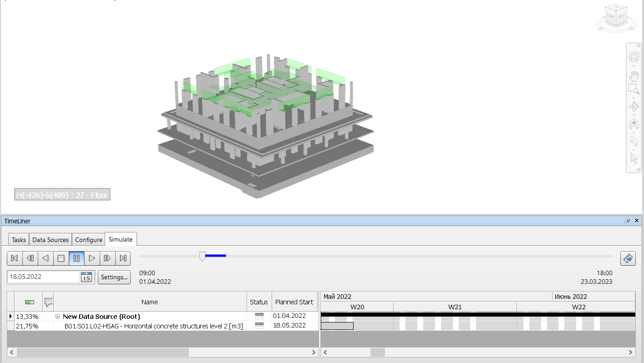Screen dimensions: 644x363
Task: Expand the Walk tool dropdown arrow
Action: tap(634, 149)
